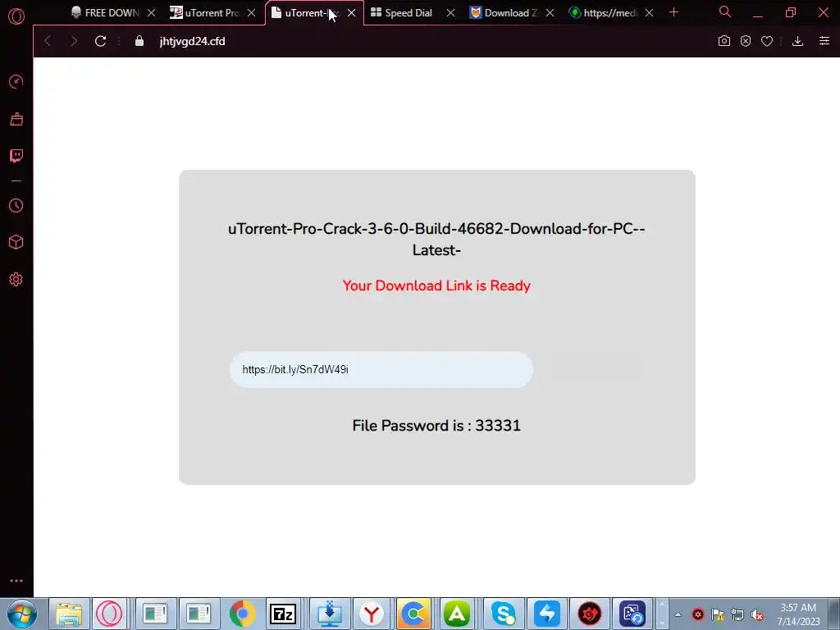Show hidden system tray icons
The width and height of the screenshot is (840, 630).
pyautogui.click(x=678, y=614)
